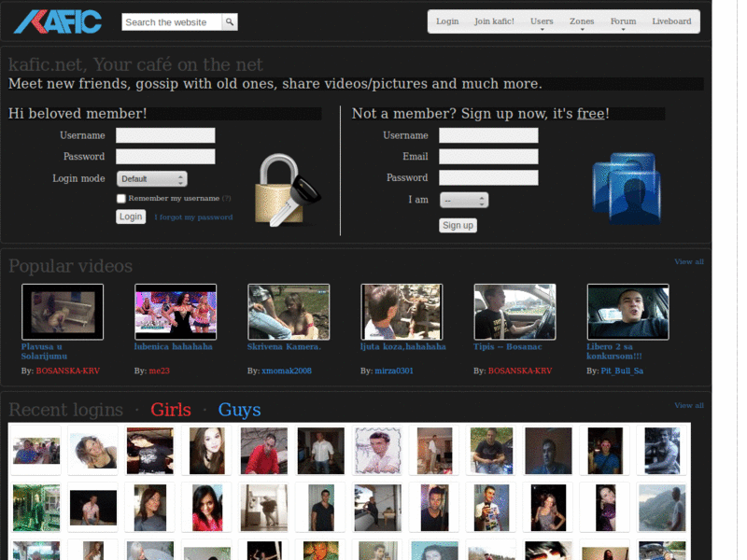Open Libero 2 sa konkursom video thumbnail

627,312
